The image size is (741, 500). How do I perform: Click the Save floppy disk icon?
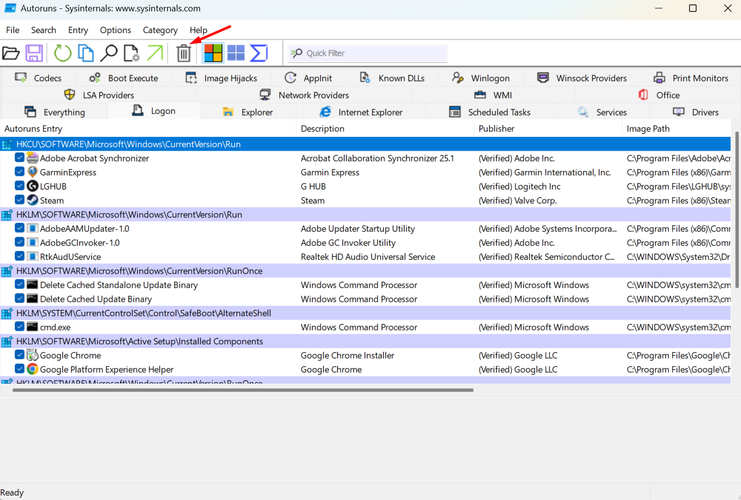coord(34,53)
